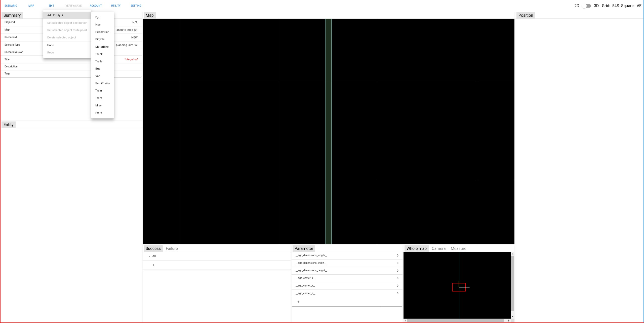The image size is (644, 323).
Task: Select the Bicycle entity type
Action: tap(100, 39)
